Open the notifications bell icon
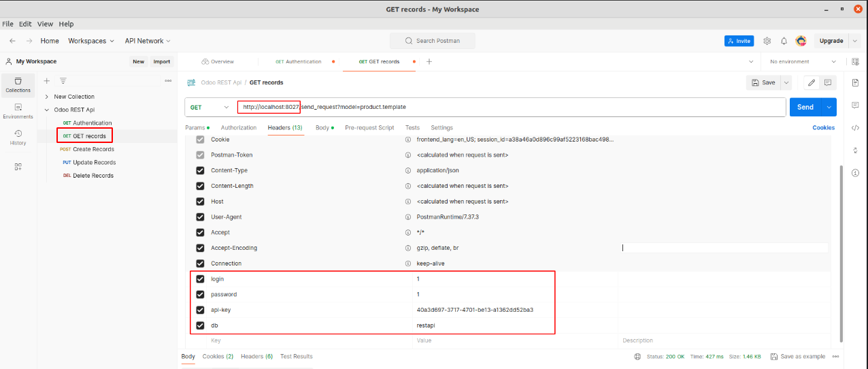The image size is (868, 369). tap(784, 41)
